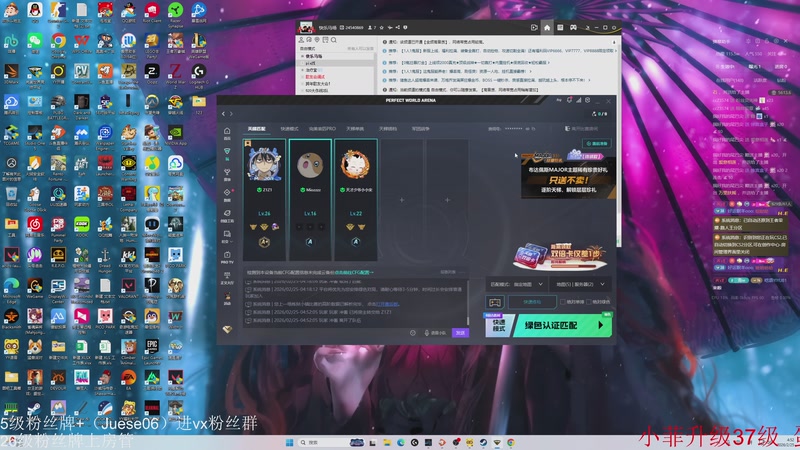Open NVIDIA App desktop shortcut
This screenshot has width=800, height=450.
(176, 135)
